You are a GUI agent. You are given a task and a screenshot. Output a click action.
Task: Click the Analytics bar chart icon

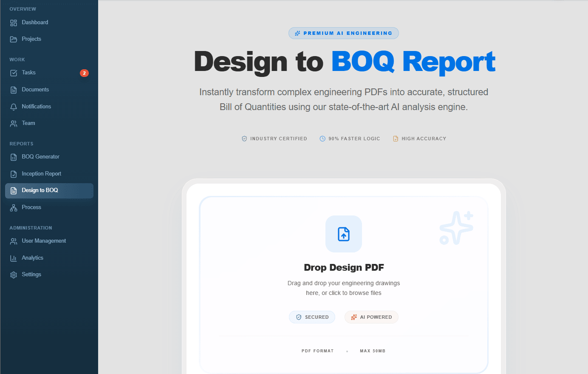coord(14,258)
